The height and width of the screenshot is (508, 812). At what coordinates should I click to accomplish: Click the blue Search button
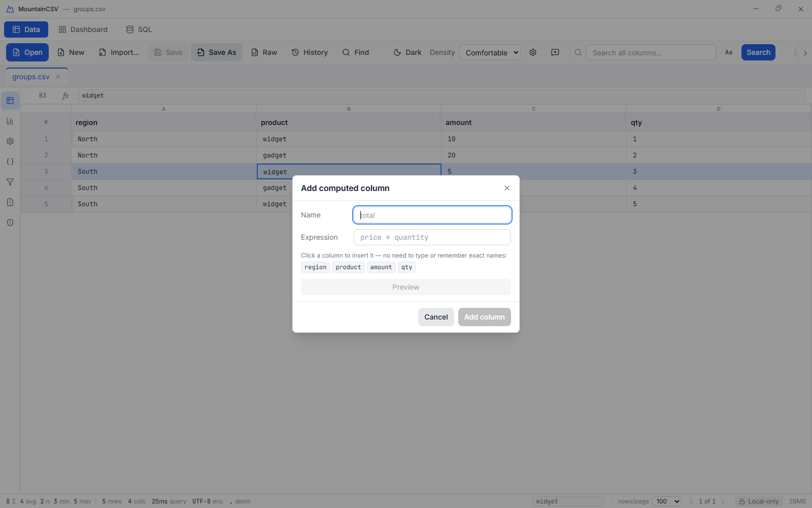click(758, 52)
